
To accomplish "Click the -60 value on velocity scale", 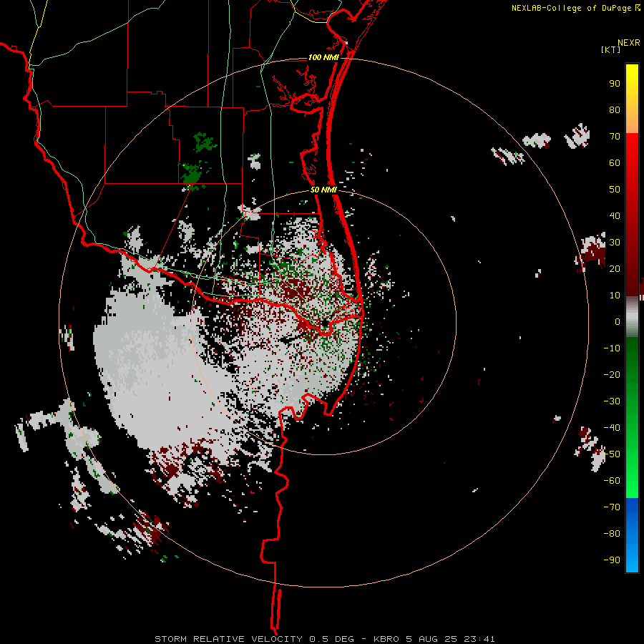I will 612,481.
